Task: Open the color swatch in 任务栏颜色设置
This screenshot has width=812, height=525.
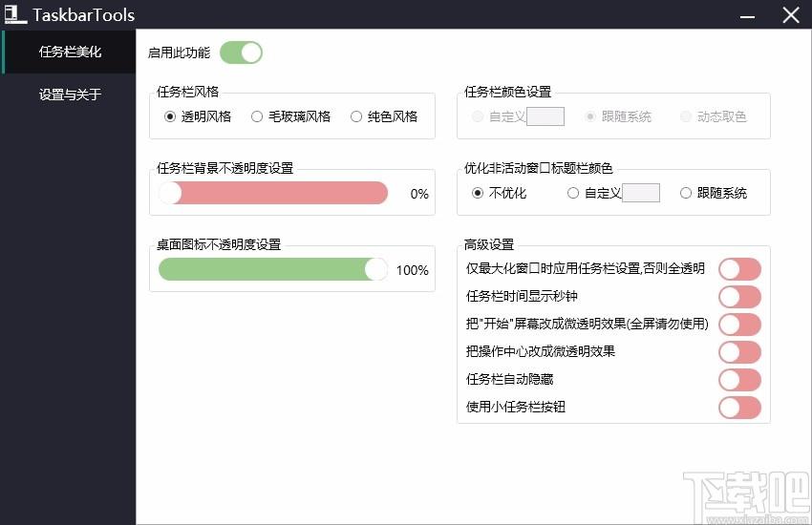Action: click(x=545, y=116)
